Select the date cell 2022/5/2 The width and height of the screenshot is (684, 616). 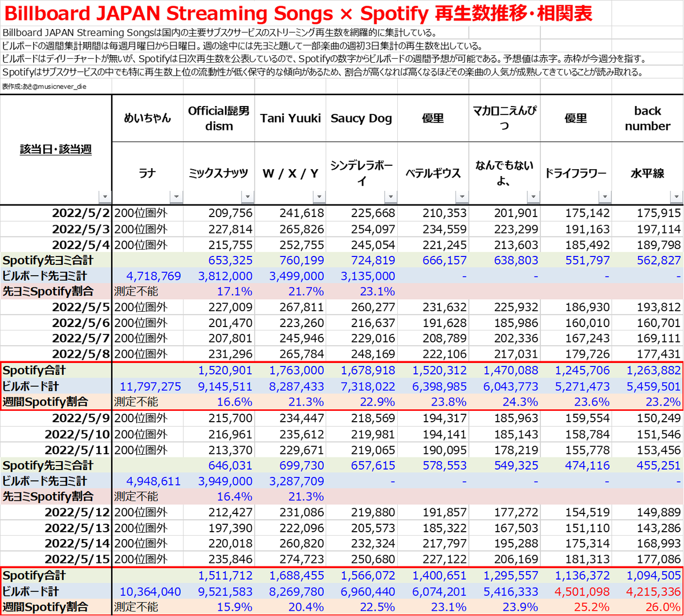point(56,213)
